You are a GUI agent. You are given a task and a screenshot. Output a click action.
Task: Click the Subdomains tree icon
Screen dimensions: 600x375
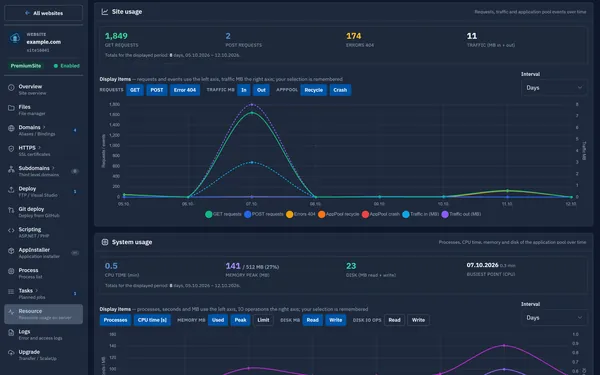(11, 169)
